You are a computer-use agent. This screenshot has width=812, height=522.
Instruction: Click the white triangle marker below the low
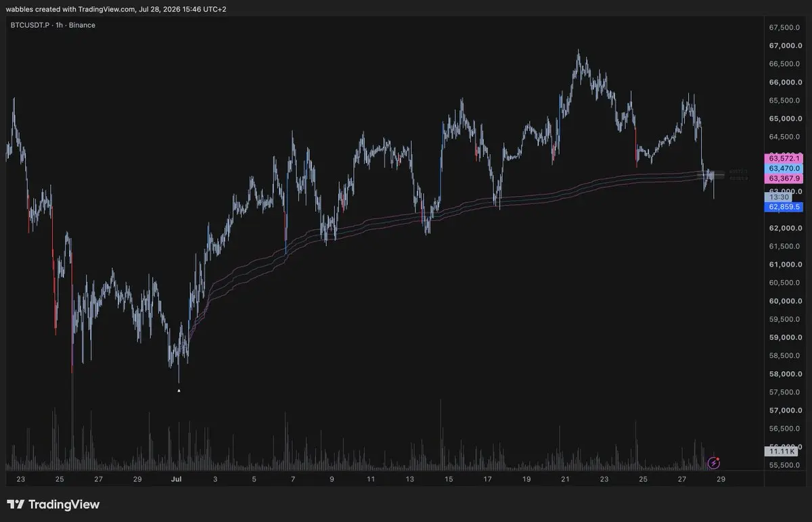click(x=179, y=390)
